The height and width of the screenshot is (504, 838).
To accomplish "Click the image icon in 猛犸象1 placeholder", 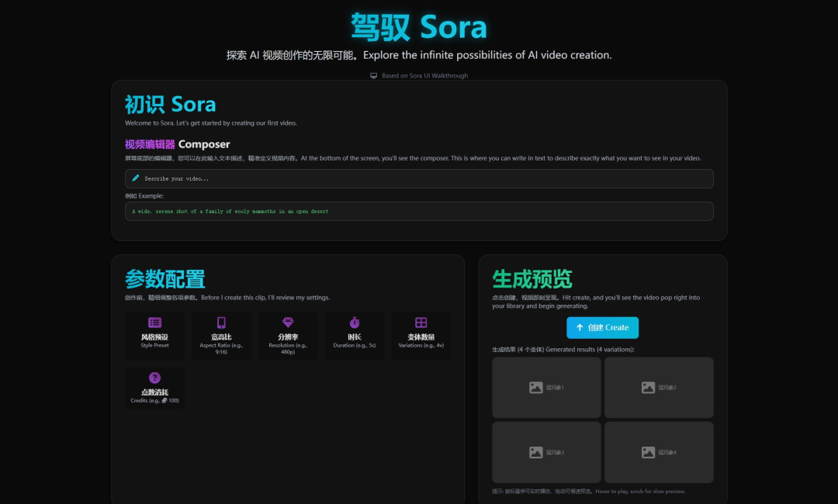I will tap(535, 386).
